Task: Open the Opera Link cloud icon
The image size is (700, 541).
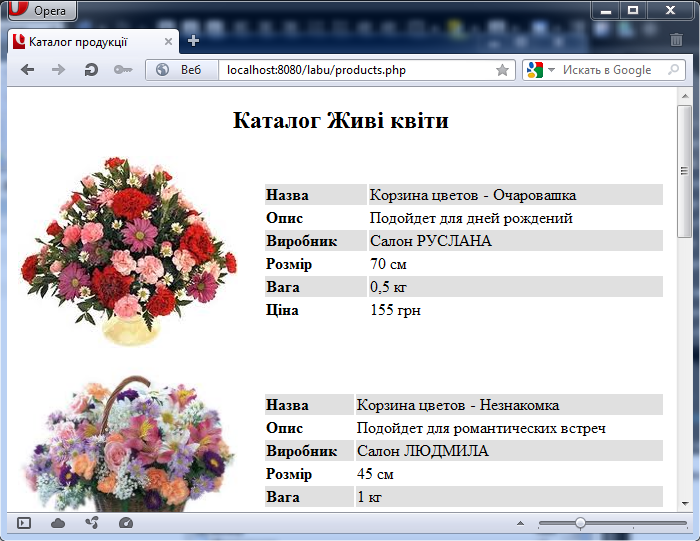Action: tap(58, 523)
